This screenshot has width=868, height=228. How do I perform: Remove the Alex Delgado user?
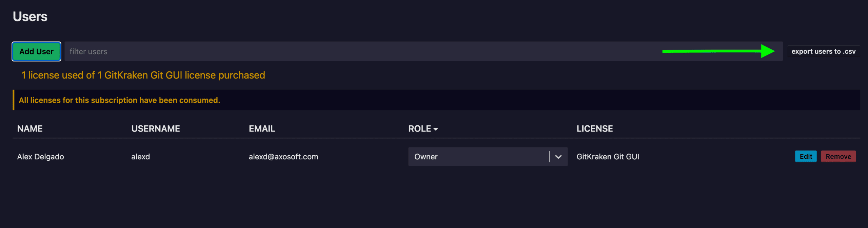click(838, 157)
